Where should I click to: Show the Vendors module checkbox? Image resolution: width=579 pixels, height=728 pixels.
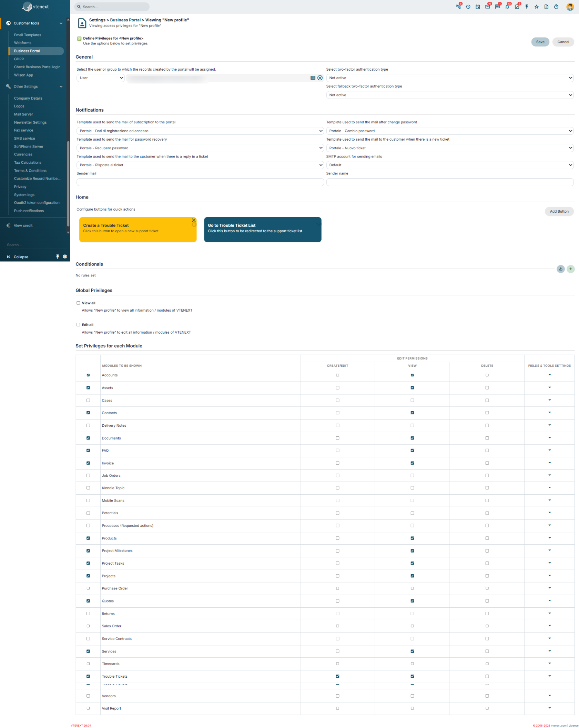88,696
